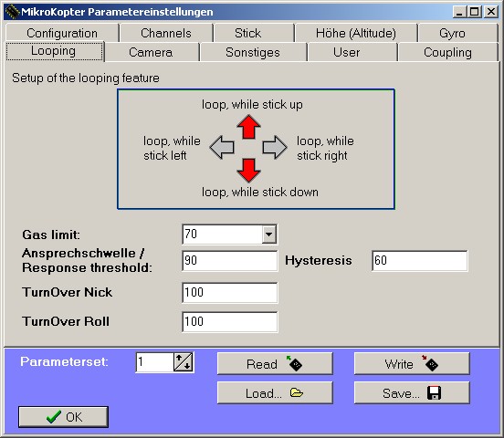Toggle the red loop-while-stick-up arrow
Image resolution: width=504 pixels, height=438 pixels.
click(x=248, y=127)
